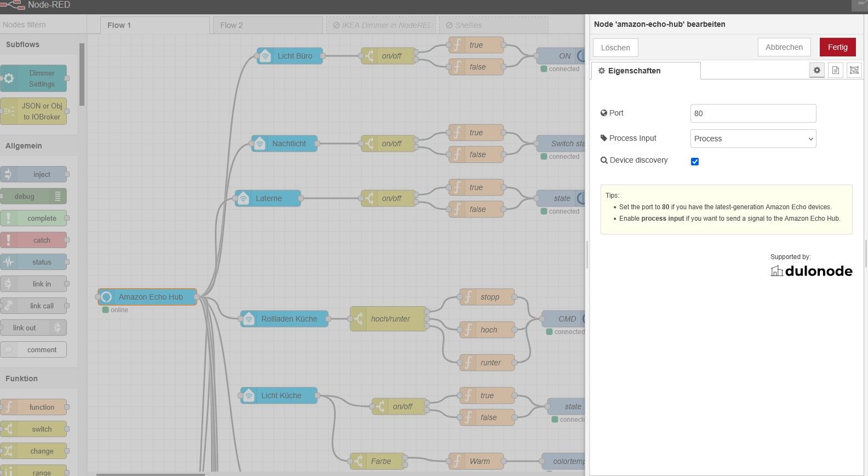Select the status palette node
The height and width of the screenshot is (476, 868).
[x=34, y=262]
